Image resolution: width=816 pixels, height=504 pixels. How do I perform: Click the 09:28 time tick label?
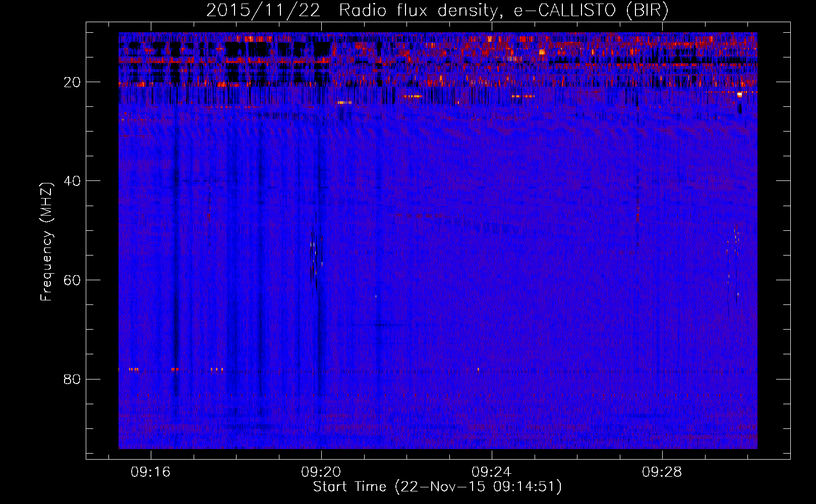click(662, 472)
